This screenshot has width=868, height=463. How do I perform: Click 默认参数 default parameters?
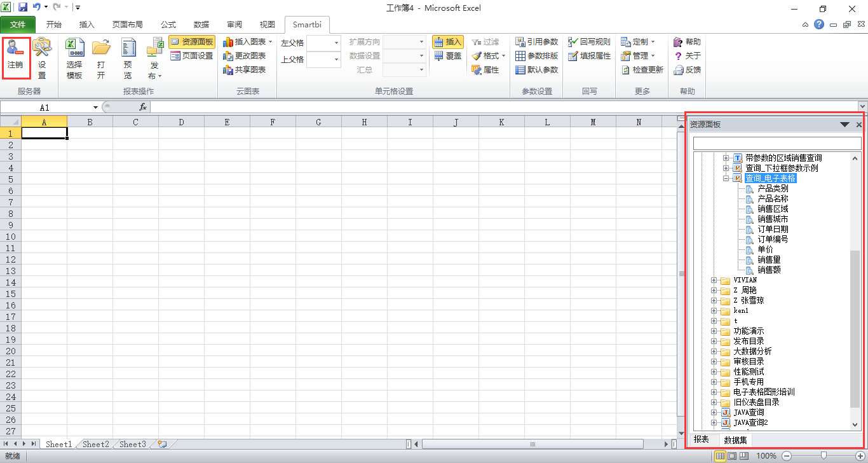(x=537, y=70)
